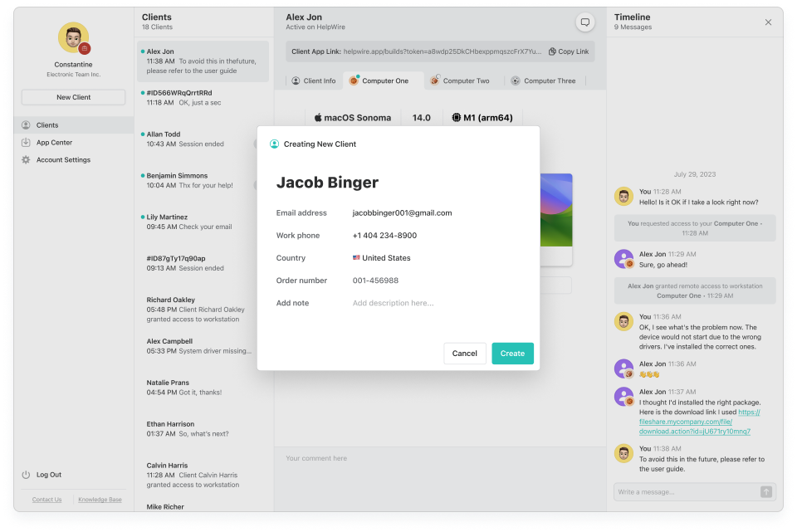
Task: Click the email address jacobbinger001@gmail.com field
Action: 402,213
